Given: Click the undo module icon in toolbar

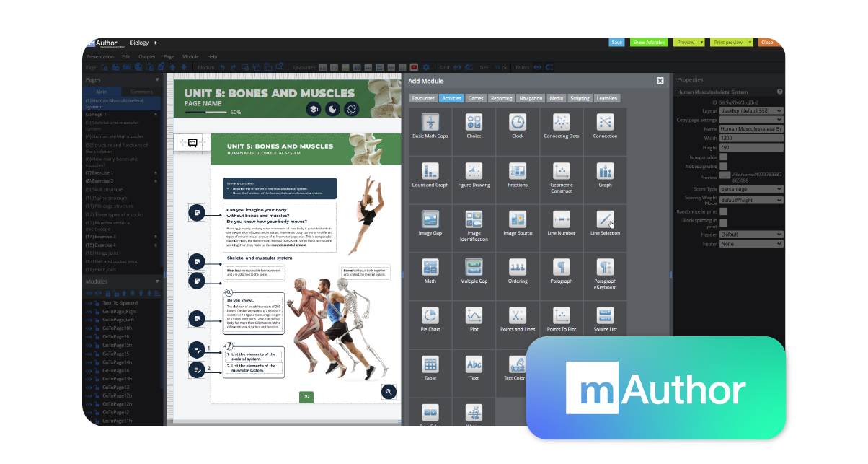Looking at the screenshot, I should point(223,67).
